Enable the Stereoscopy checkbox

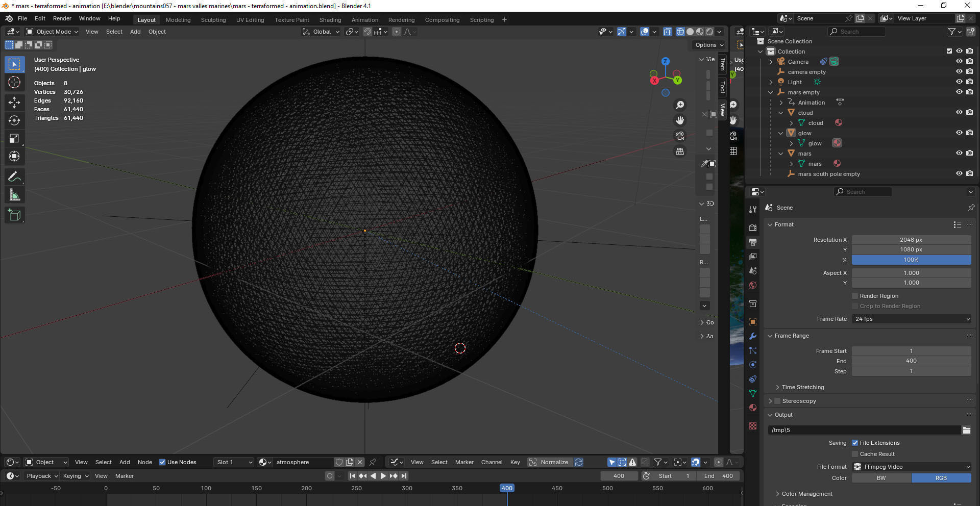coord(777,401)
